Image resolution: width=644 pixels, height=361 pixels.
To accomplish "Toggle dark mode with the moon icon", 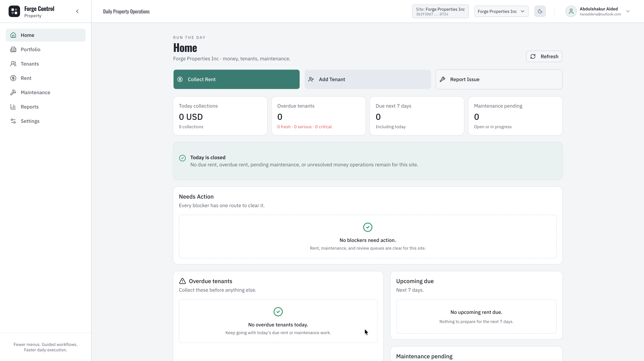I will (540, 11).
